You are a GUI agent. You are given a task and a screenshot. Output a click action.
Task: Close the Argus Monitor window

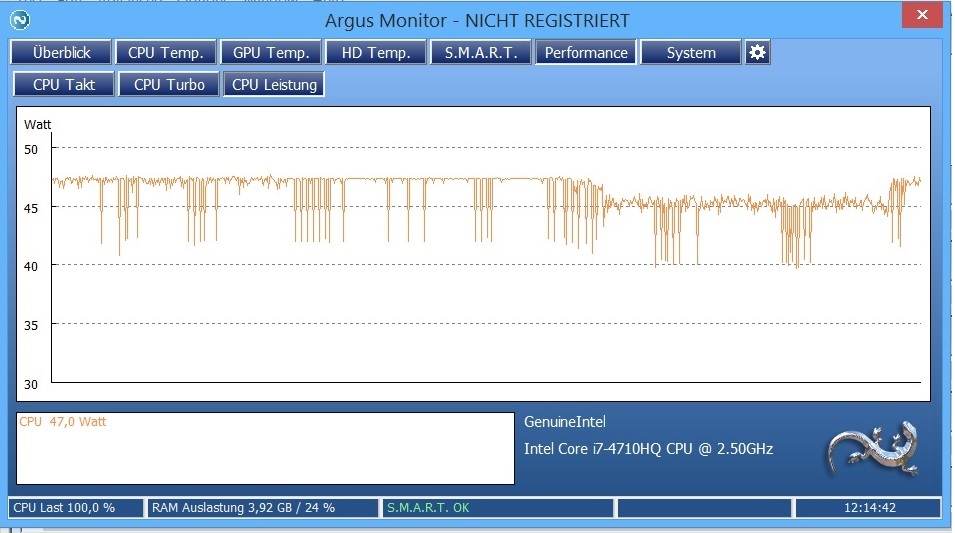point(922,14)
